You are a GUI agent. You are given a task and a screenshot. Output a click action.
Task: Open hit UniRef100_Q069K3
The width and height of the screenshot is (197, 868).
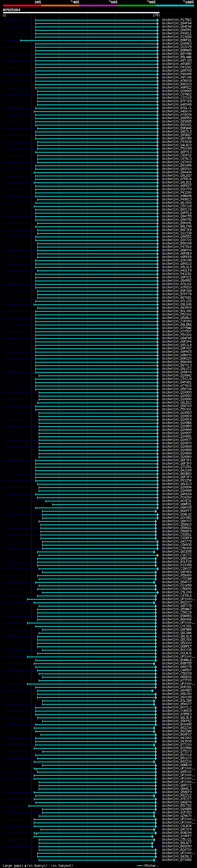pos(176,43)
